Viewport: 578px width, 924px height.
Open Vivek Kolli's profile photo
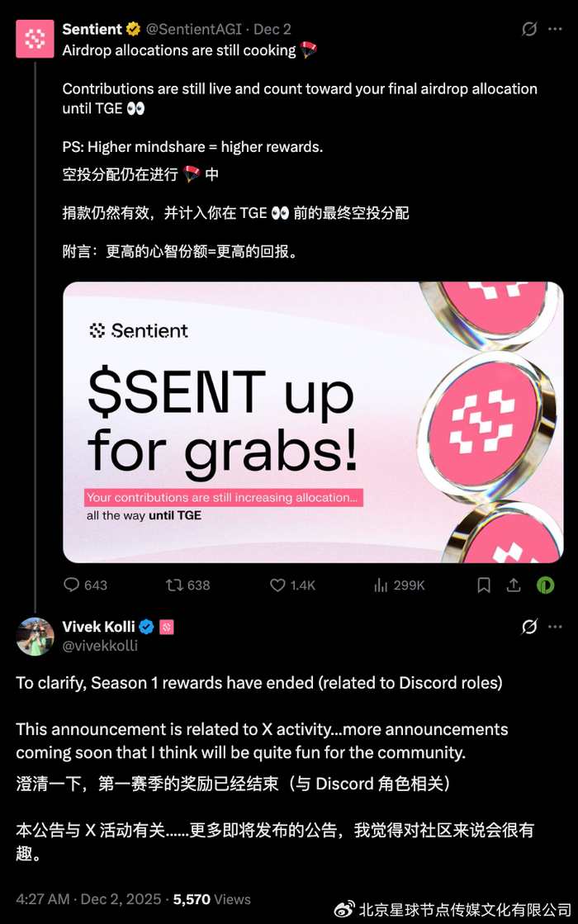[x=35, y=637]
